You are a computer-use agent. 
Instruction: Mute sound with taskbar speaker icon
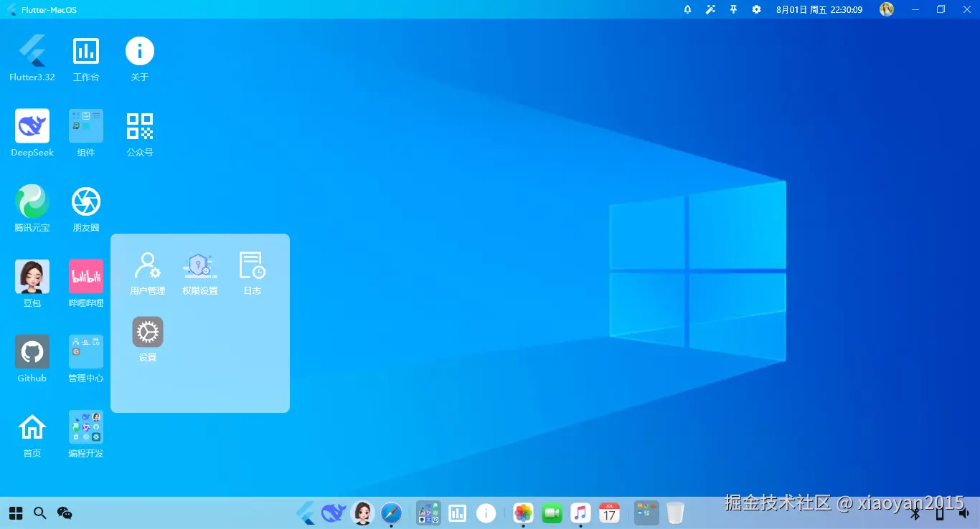(964, 513)
